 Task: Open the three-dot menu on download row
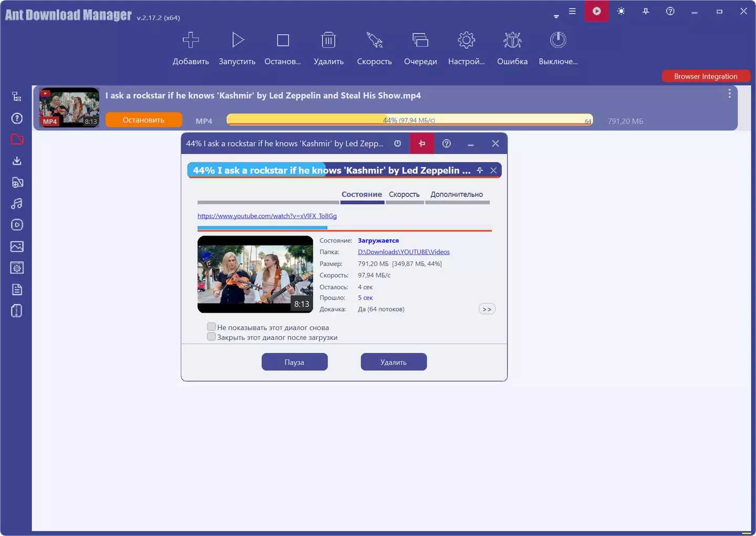coord(729,94)
